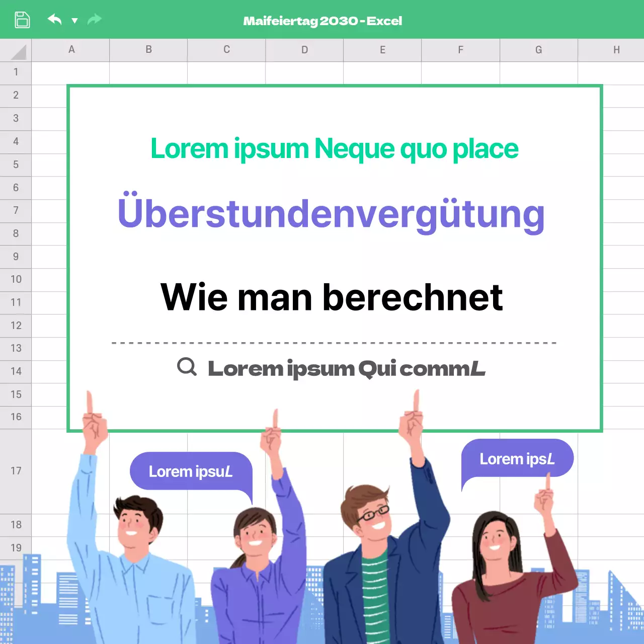Image resolution: width=644 pixels, height=644 pixels.
Task: Click the Lorem ipsL bubble on the right
Action: (517, 458)
